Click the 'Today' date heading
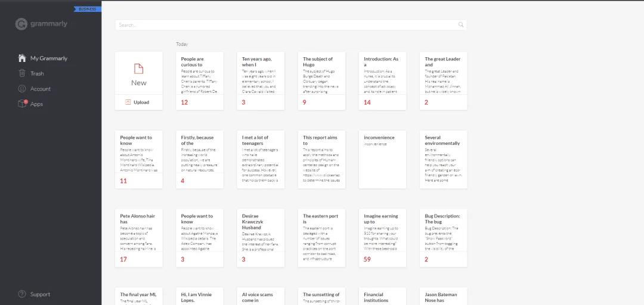The height and width of the screenshot is (305, 644). click(x=182, y=44)
